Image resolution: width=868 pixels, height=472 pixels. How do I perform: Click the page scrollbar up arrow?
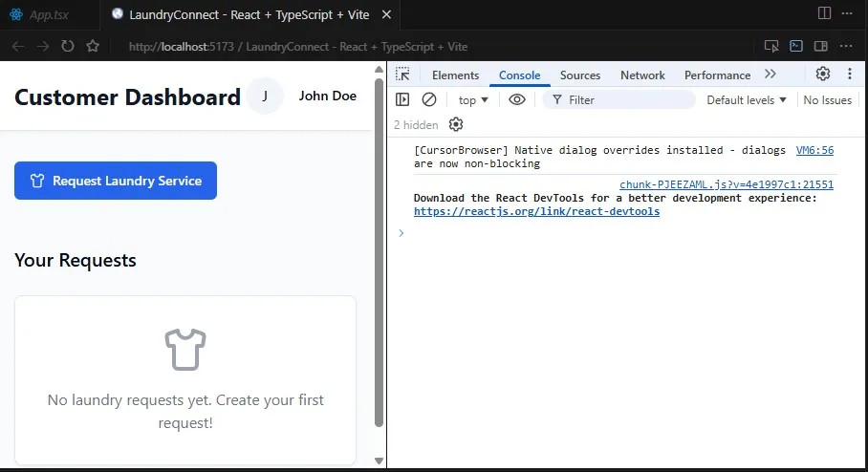(x=379, y=70)
